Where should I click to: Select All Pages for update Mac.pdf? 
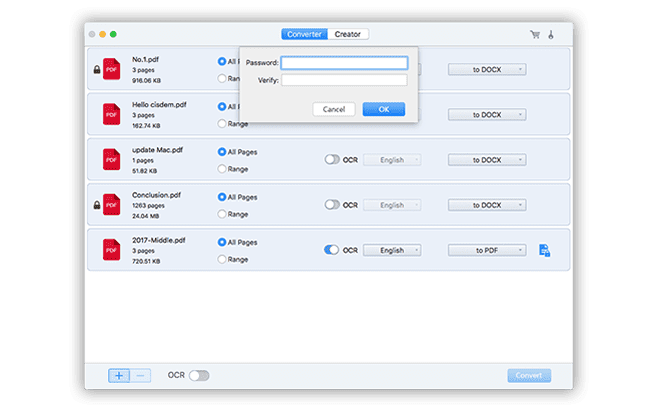222,152
